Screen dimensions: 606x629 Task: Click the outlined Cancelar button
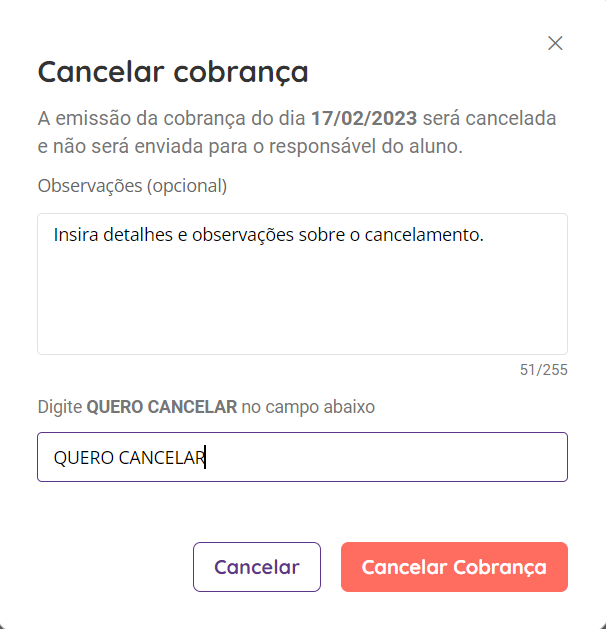coord(257,567)
